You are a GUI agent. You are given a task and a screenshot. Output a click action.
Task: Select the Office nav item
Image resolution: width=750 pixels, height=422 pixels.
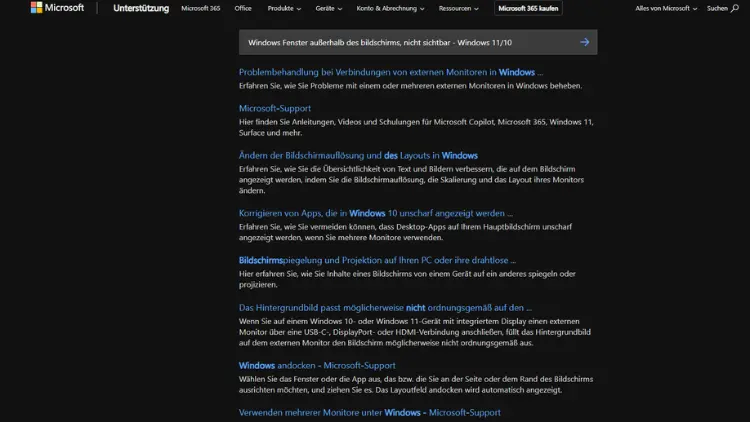pyautogui.click(x=243, y=9)
